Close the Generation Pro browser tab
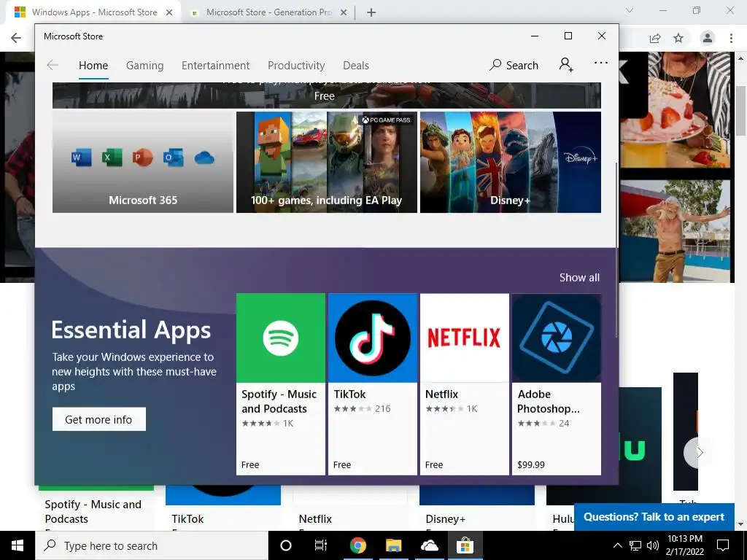Screen dimensions: 747x560 coord(344,13)
